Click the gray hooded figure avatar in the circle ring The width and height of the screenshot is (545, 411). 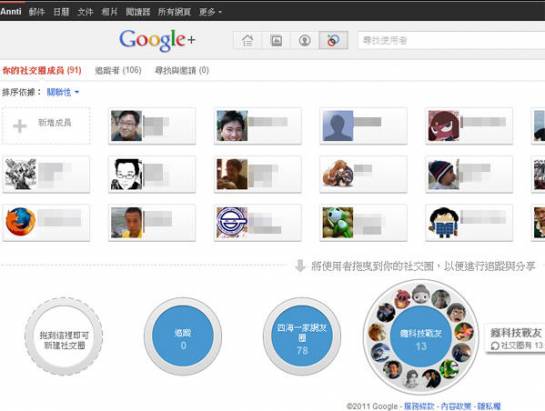point(421,293)
